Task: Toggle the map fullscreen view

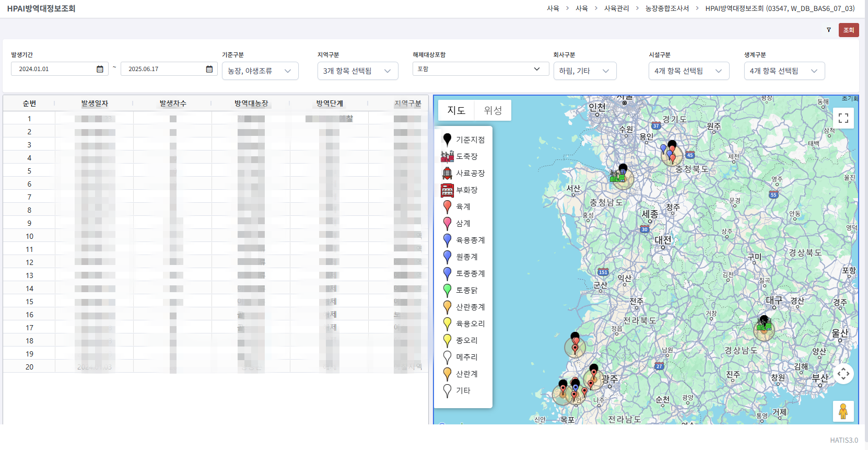Action: 843,118
